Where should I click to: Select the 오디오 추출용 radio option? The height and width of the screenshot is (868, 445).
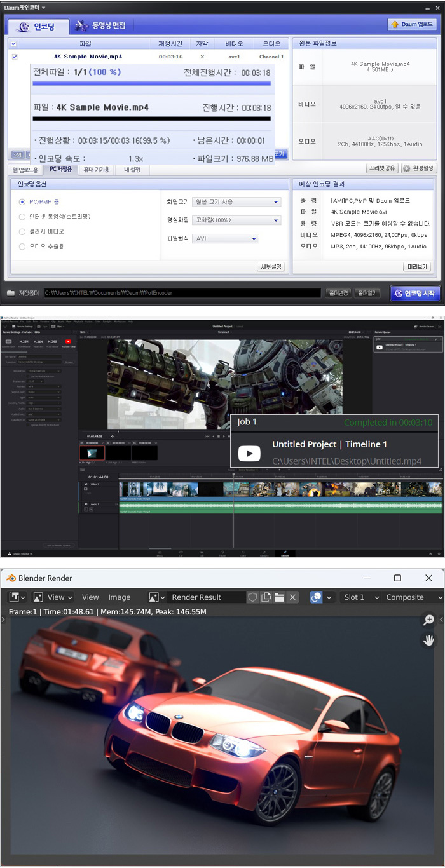tap(23, 246)
